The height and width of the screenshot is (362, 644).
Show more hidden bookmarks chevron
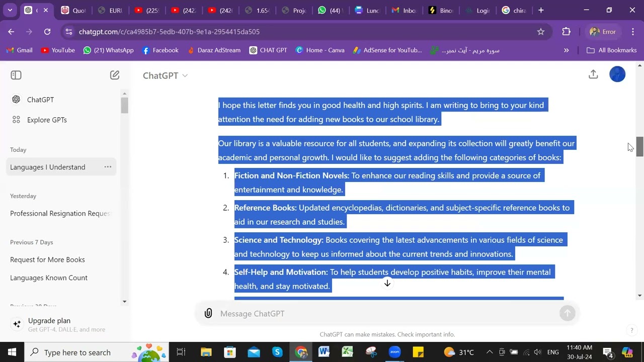[566, 50]
